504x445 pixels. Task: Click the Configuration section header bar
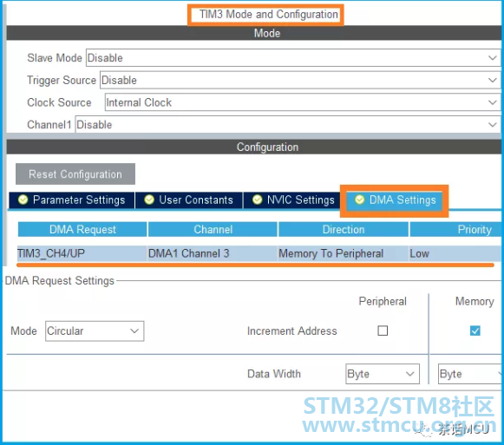point(254,147)
